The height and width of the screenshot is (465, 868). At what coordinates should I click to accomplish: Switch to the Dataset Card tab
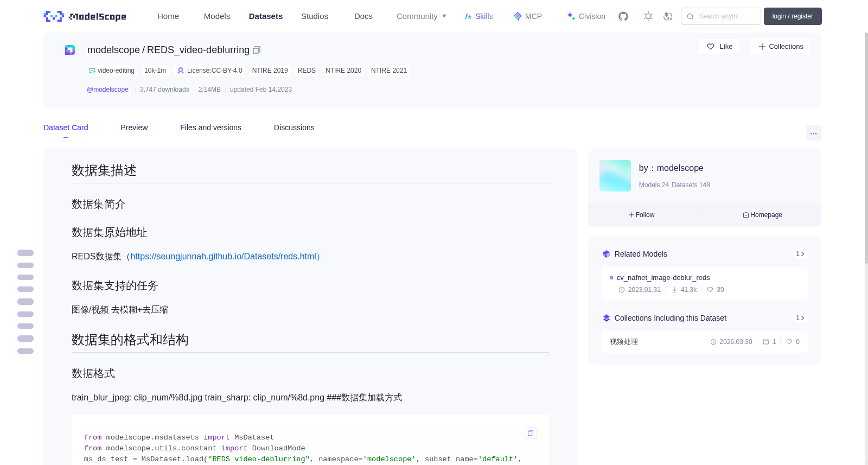point(66,128)
